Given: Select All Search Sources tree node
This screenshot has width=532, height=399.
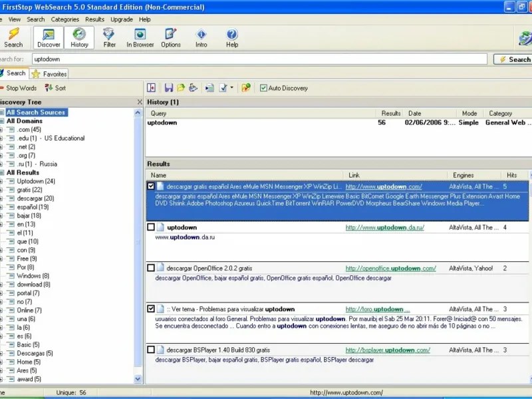Looking at the screenshot, I should tap(36, 112).
